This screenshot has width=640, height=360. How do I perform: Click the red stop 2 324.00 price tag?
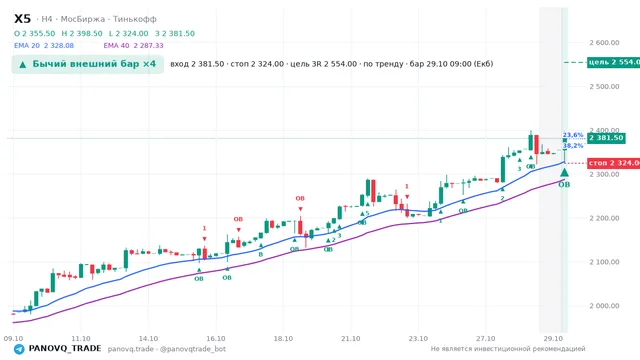click(x=613, y=163)
